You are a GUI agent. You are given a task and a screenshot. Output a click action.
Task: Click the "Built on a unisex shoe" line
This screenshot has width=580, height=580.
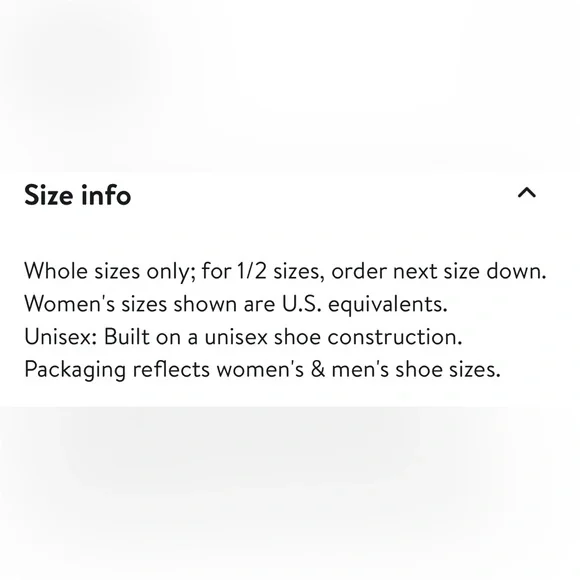coord(243,337)
